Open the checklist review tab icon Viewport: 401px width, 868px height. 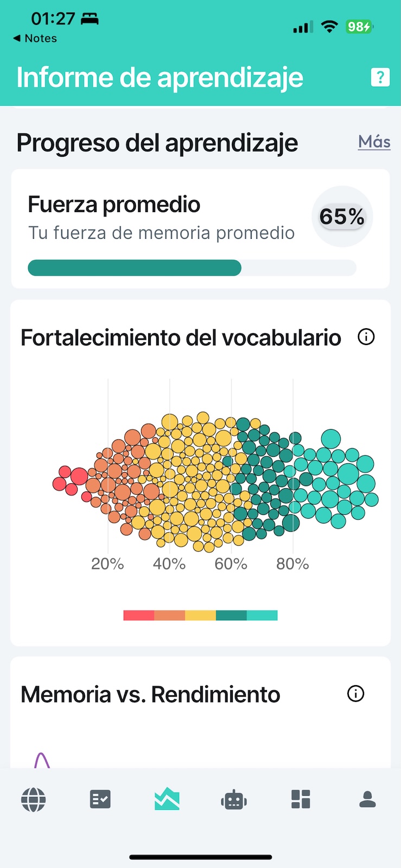click(x=100, y=800)
